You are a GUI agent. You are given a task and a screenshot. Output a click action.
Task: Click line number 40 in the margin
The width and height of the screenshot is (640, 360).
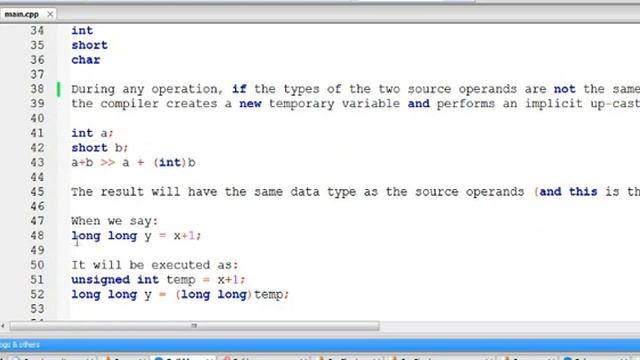coord(37,118)
